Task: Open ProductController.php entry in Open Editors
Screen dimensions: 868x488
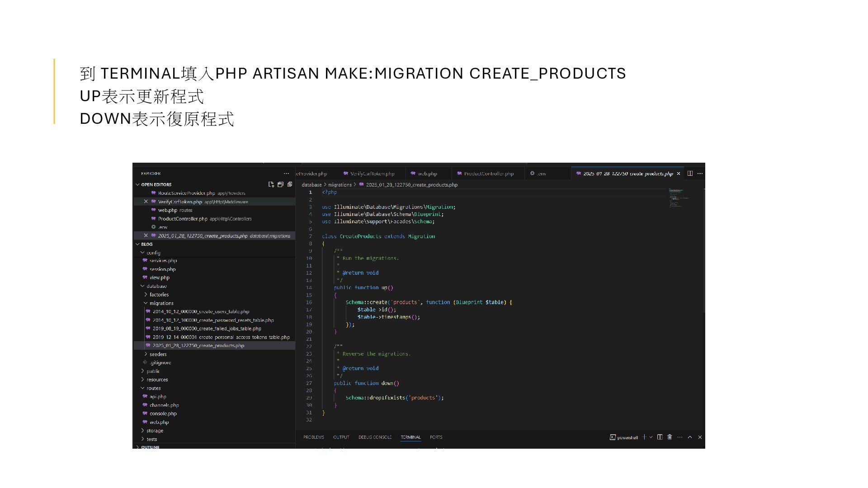Action: tap(215, 219)
